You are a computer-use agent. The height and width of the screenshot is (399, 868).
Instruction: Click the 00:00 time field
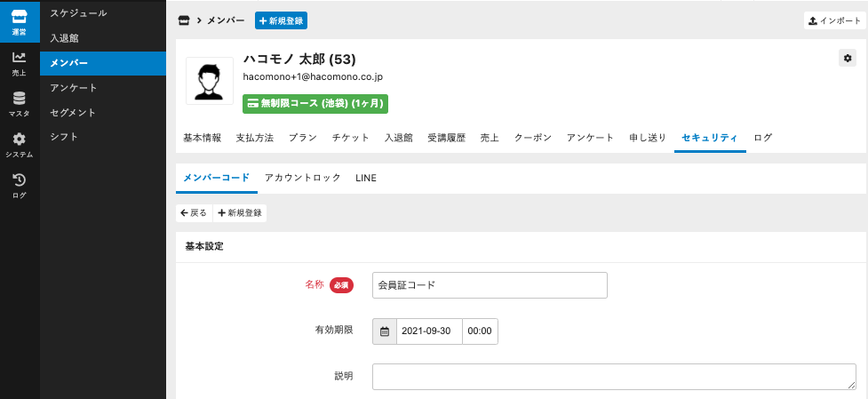pyautogui.click(x=480, y=331)
